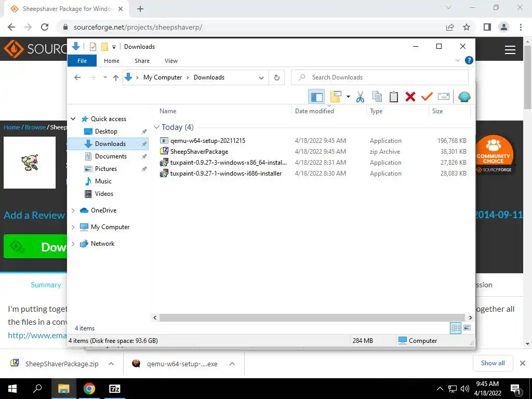
Task: Switch to large thumbnails view icon
Action: point(467,328)
